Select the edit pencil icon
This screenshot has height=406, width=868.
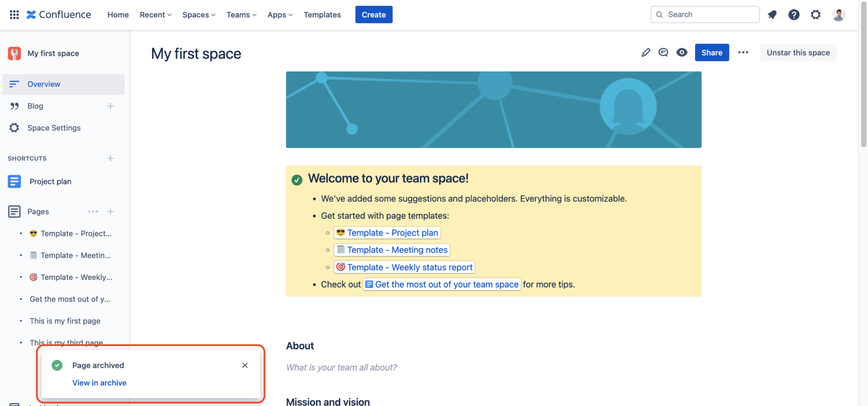pos(645,52)
